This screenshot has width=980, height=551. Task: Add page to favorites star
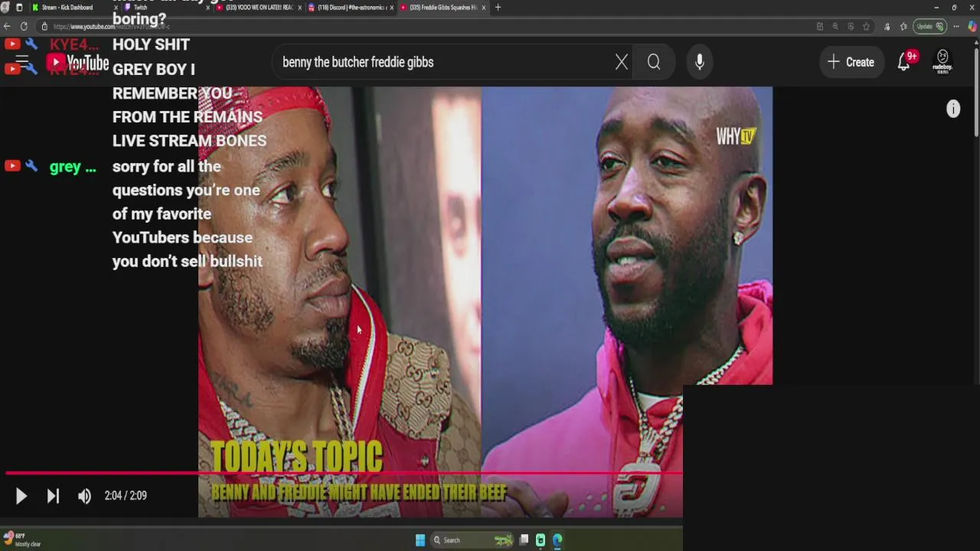(866, 26)
